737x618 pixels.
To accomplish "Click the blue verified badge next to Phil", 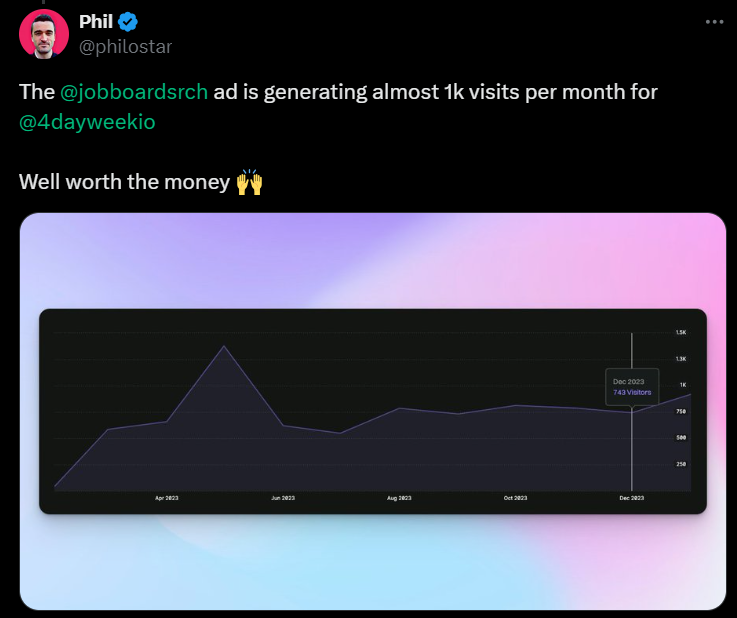I will click(x=129, y=21).
